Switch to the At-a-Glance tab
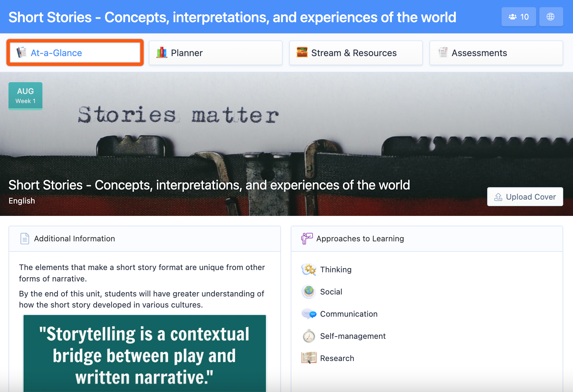The width and height of the screenshot is (573, 392). pyautogui.click(x=75, y=53)
